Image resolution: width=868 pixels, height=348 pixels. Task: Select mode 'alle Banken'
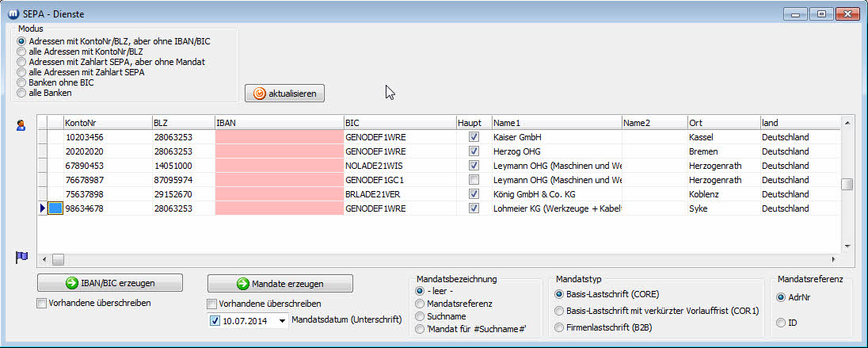[x=21, y=93]
